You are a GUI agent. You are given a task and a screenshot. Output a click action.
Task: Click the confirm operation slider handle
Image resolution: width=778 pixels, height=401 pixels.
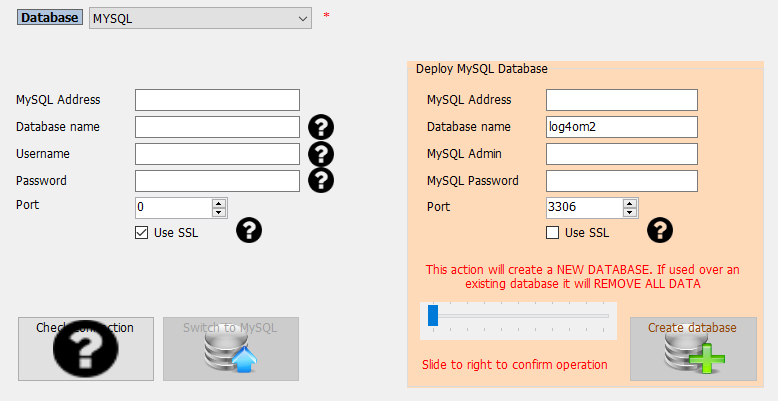433,316
